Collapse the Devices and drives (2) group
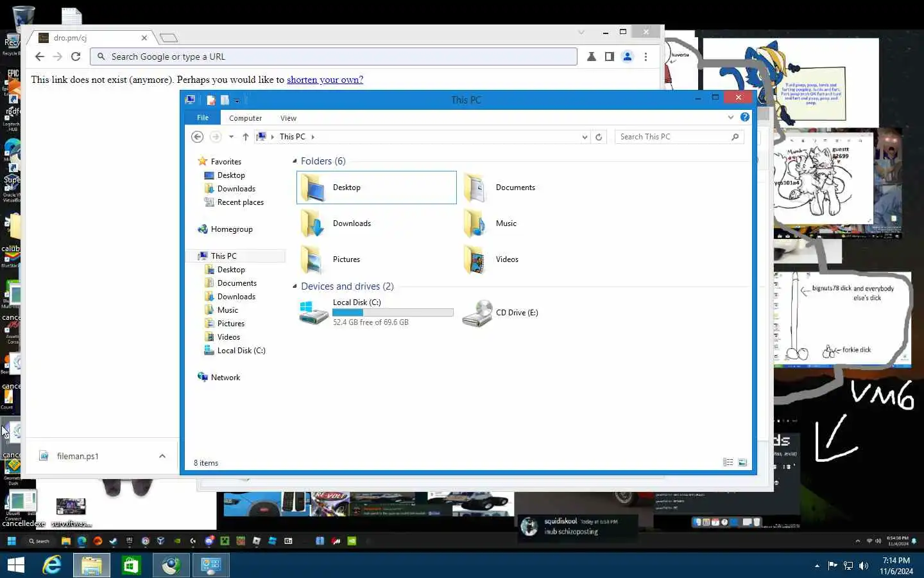This screenshot has height=578, width=924. 295,286
